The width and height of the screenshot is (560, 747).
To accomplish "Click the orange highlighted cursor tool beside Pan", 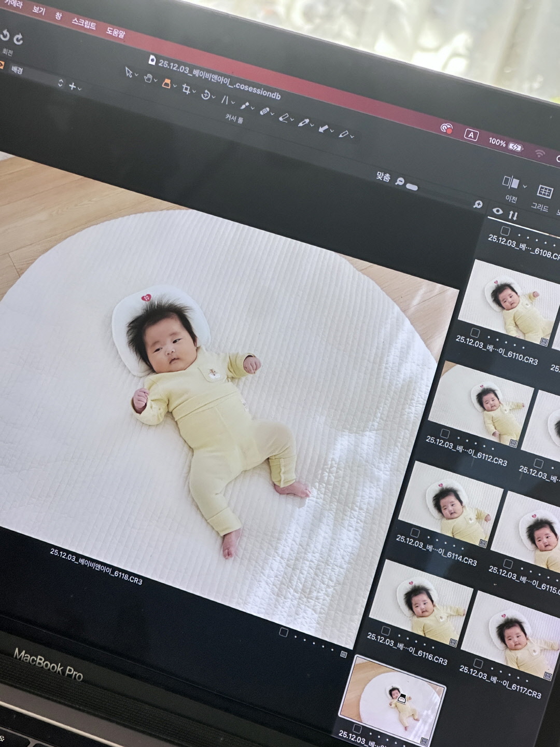I will click(166, 83).
